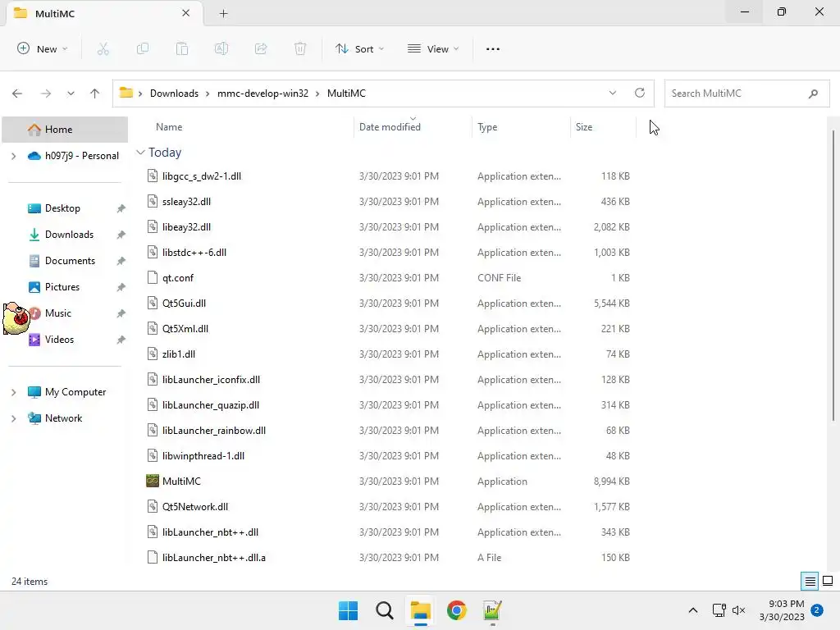
Task: Switch to details view layout icon
Action: (810, 582)
